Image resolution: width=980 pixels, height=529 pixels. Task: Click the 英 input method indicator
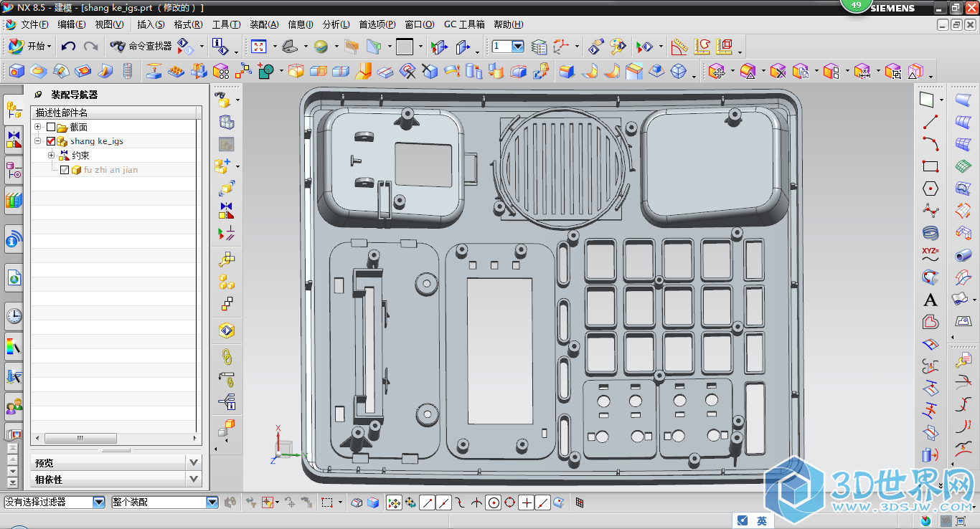[x=762, y=521]
